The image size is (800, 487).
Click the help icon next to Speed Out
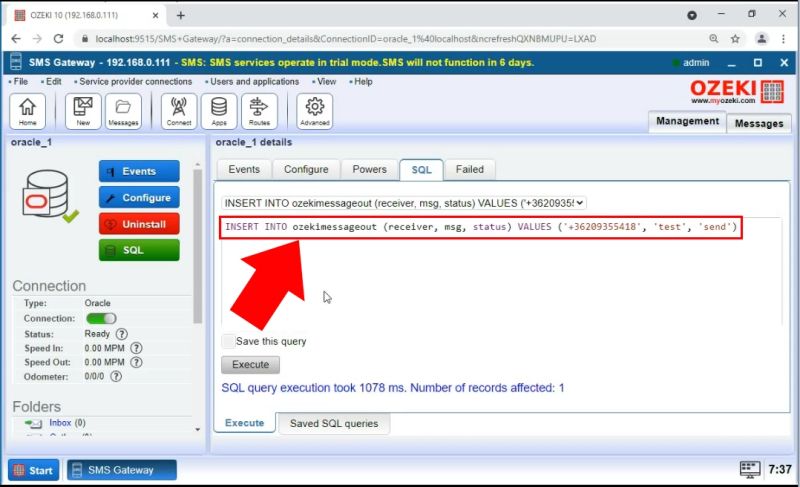[x=136, y=362]
